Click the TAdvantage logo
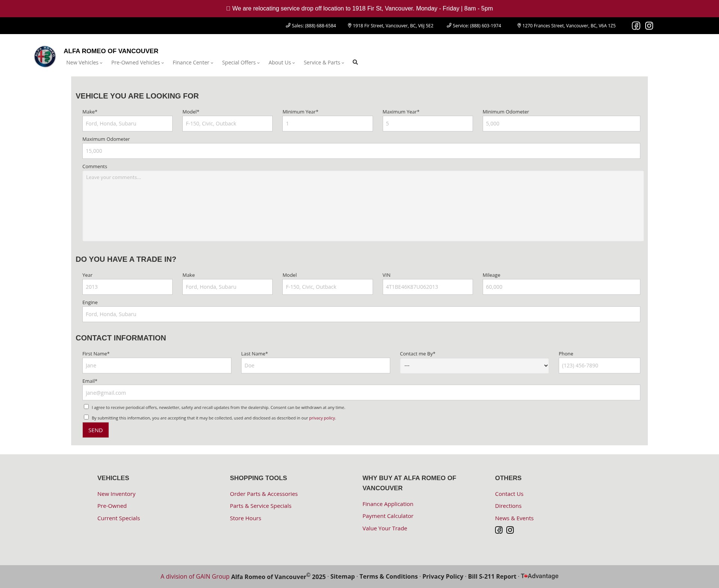Screen dimensions: 719x588 [x=540, y=576]
